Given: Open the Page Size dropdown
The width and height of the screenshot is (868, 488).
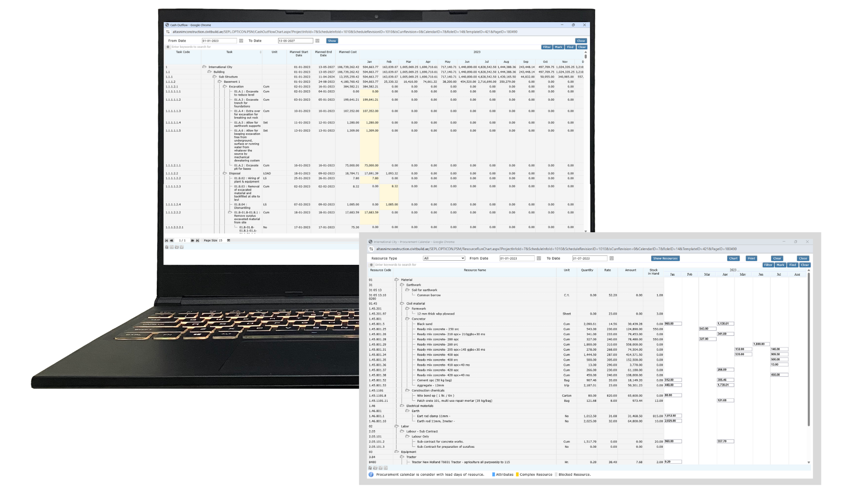Looking at the screenshot, I should 229,240.
